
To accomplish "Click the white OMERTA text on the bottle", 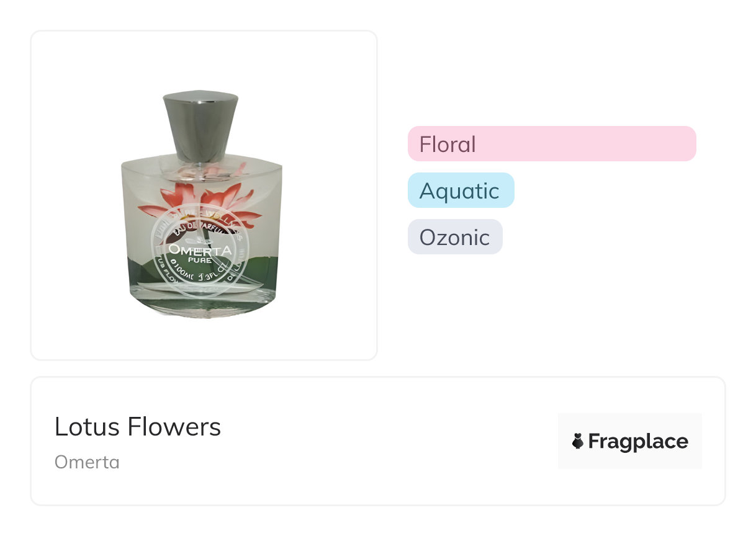I will click(x=200, y=251).
